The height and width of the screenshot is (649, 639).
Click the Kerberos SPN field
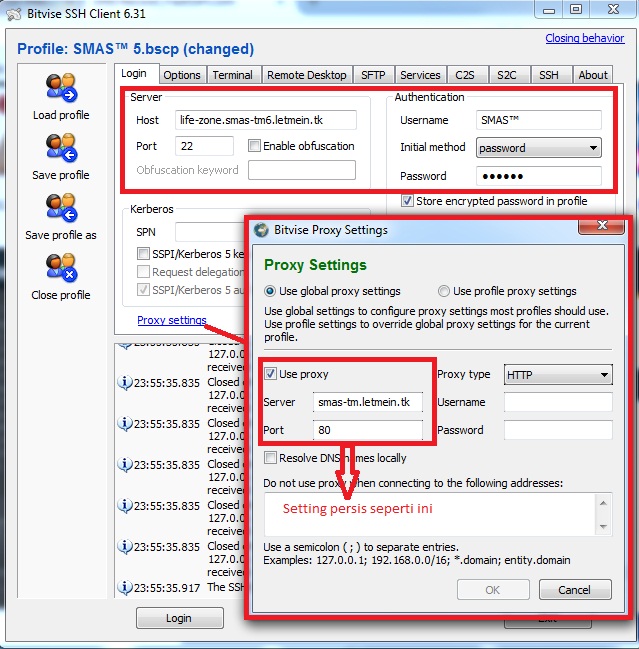pos(210,232)
